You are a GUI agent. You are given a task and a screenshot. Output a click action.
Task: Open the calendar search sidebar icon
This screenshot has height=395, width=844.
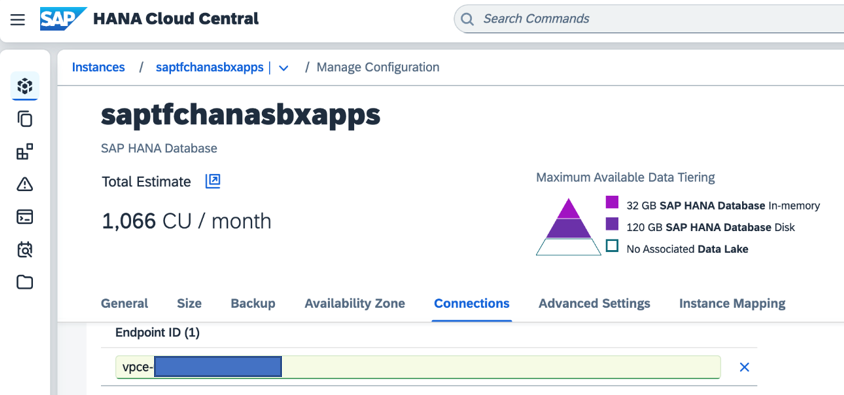pos(25,250)
